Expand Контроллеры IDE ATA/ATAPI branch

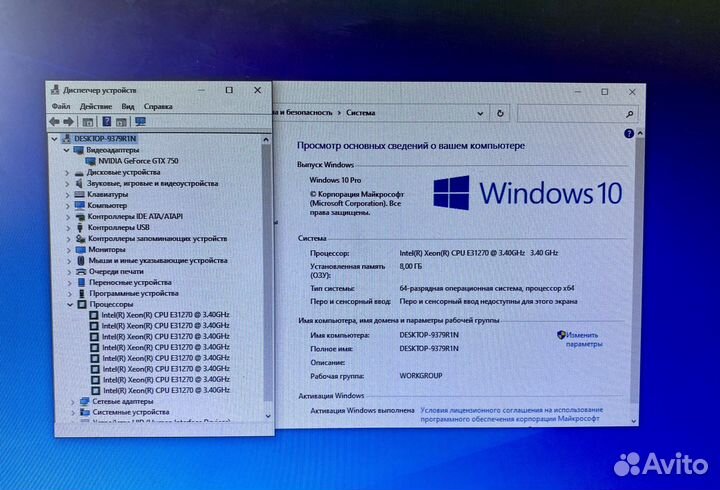pos(68,217)
